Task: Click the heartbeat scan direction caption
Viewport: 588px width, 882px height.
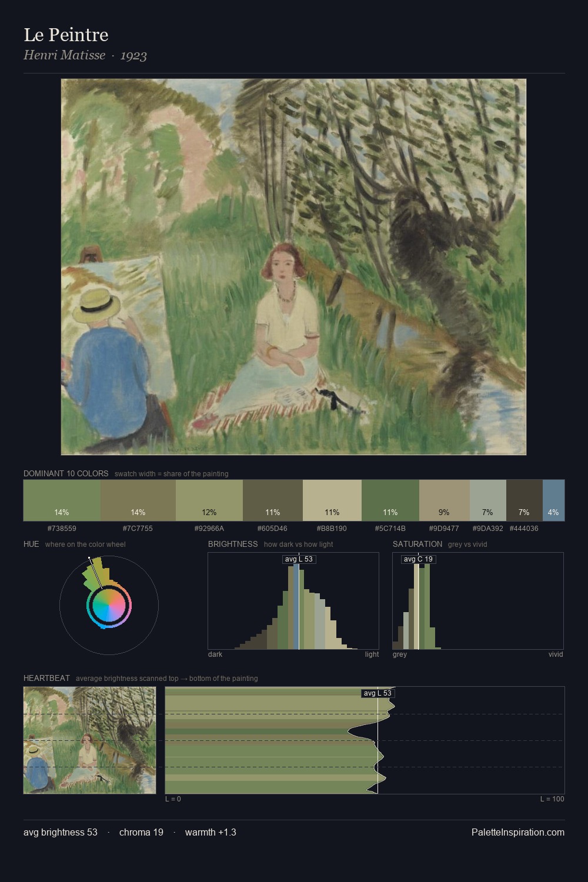Action: pyautogui.click(x=167, y=679)
